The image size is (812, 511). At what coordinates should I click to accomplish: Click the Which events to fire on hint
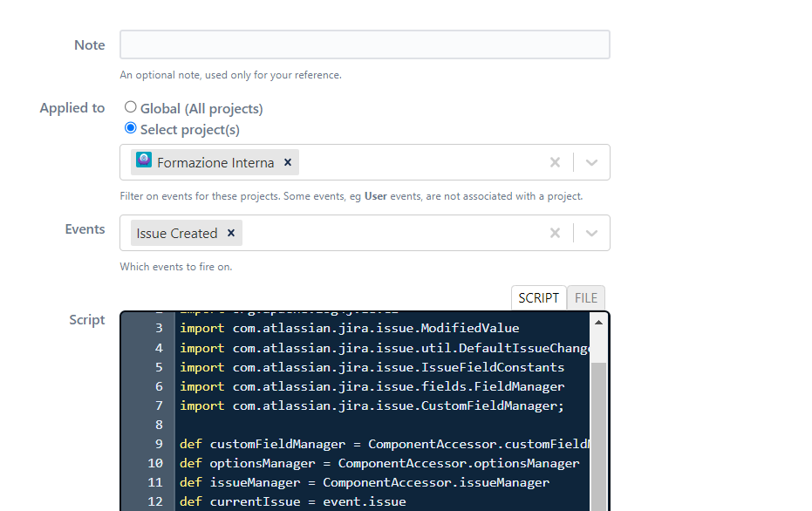click(176, 267)
